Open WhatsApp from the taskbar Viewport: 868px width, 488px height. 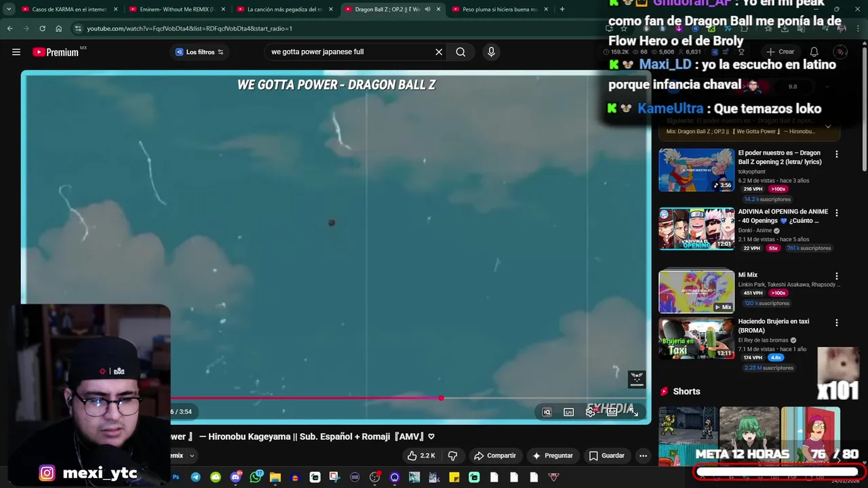click(x=256, y=477)
